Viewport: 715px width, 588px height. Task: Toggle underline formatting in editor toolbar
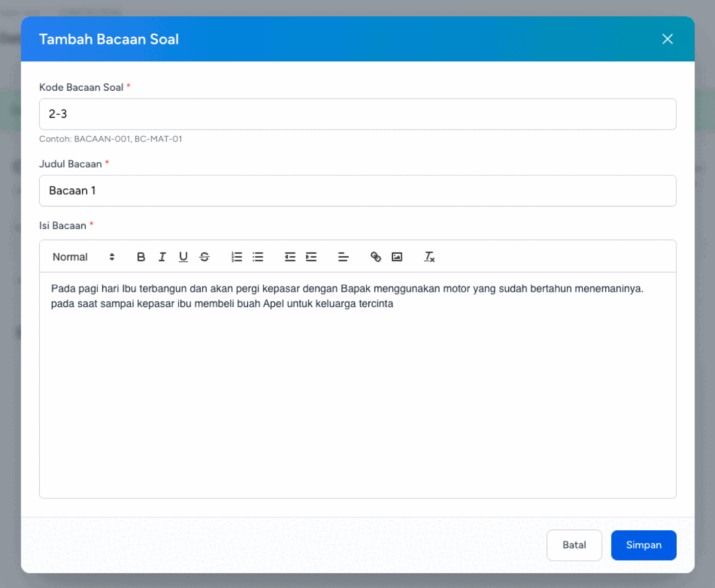coord(183,257)
